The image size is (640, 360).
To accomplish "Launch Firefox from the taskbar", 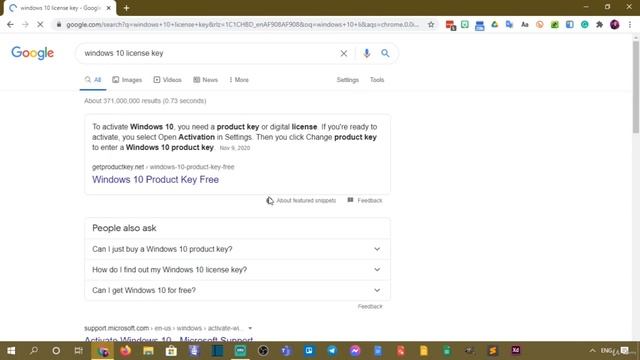I will tap(126, 351).
